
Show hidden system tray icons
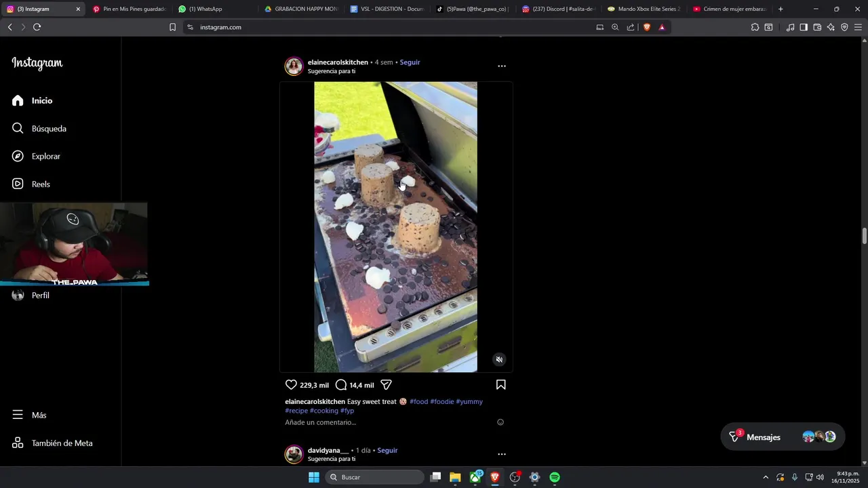(766, 477)
